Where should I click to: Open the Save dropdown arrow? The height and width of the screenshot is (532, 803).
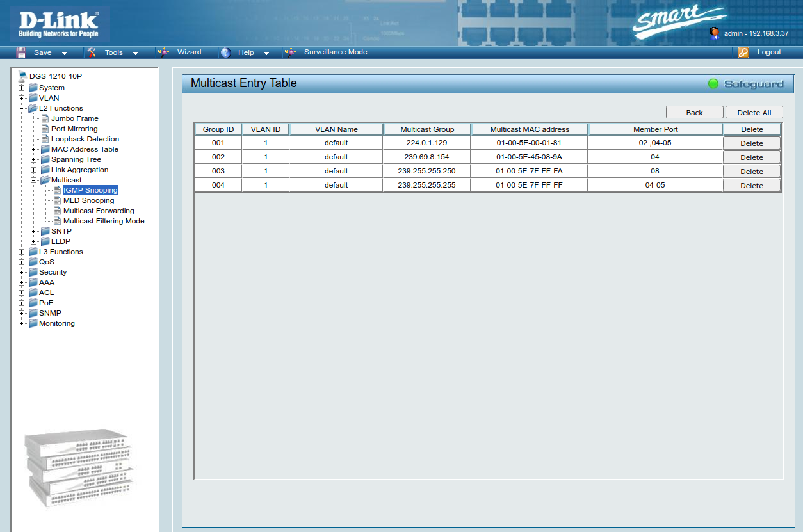tap(64, 53)
